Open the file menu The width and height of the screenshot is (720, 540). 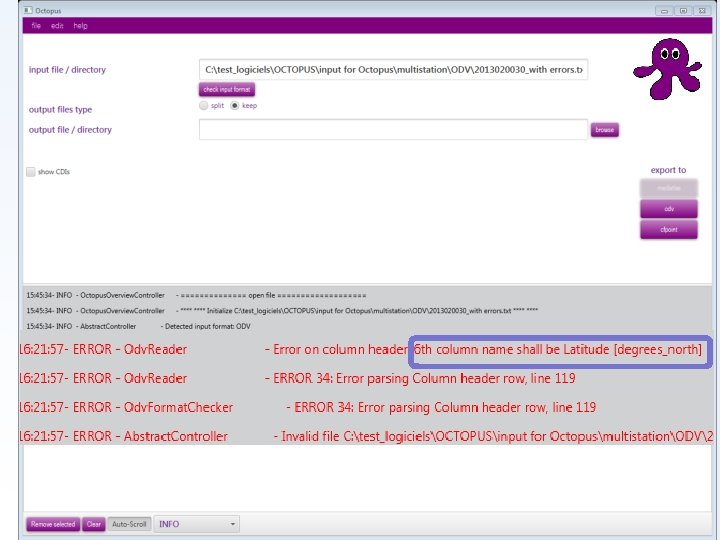pyautogui.click(x=36, y=26)
